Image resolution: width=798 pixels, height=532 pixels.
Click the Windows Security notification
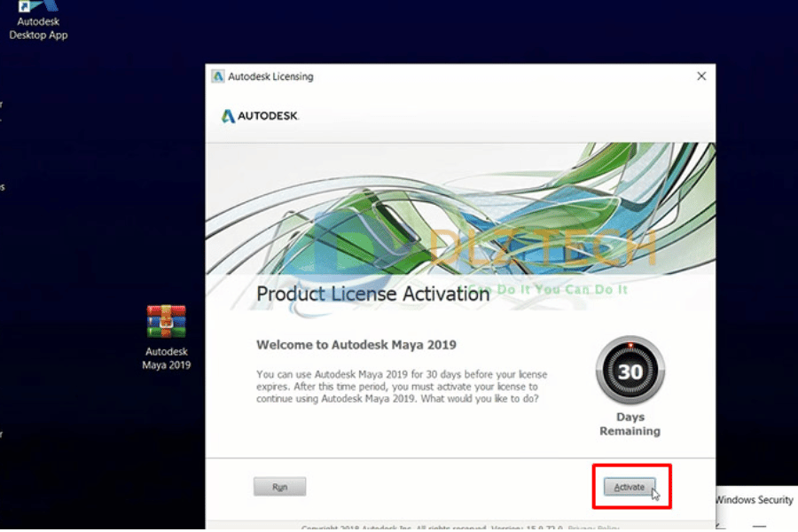click(x=754, y=501)
